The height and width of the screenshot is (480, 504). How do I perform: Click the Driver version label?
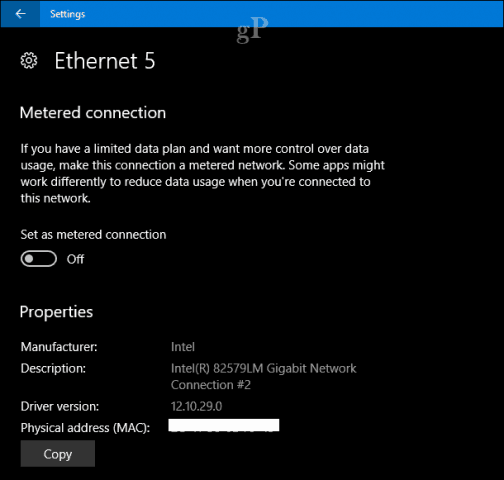[x=60, y=406]
